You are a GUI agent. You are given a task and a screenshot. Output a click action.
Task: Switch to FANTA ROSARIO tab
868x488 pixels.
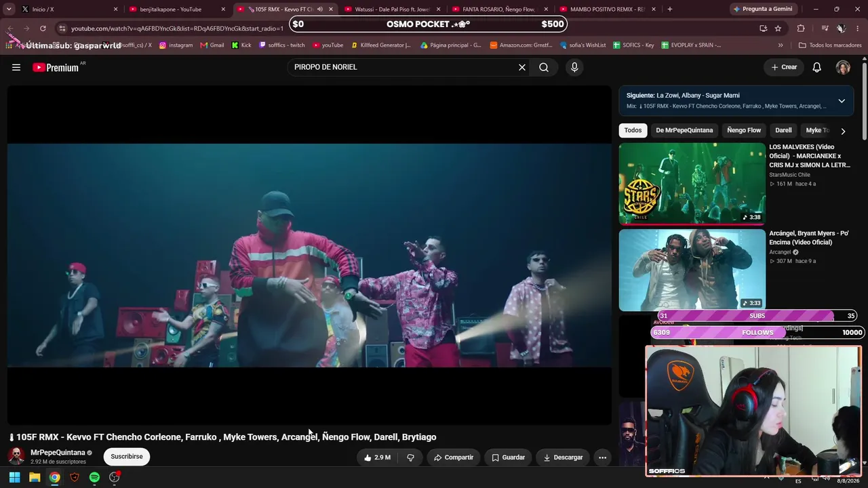(500, 9)
